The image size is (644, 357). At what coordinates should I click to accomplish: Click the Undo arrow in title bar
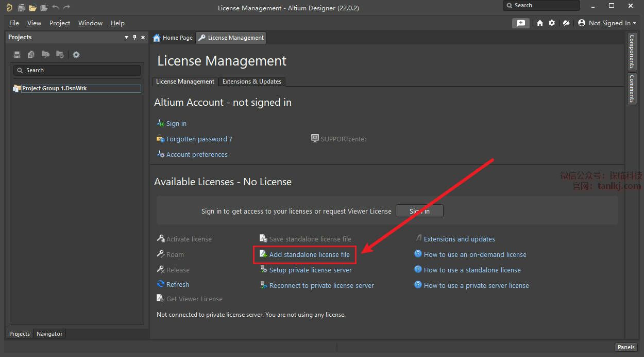click(55, 7)
